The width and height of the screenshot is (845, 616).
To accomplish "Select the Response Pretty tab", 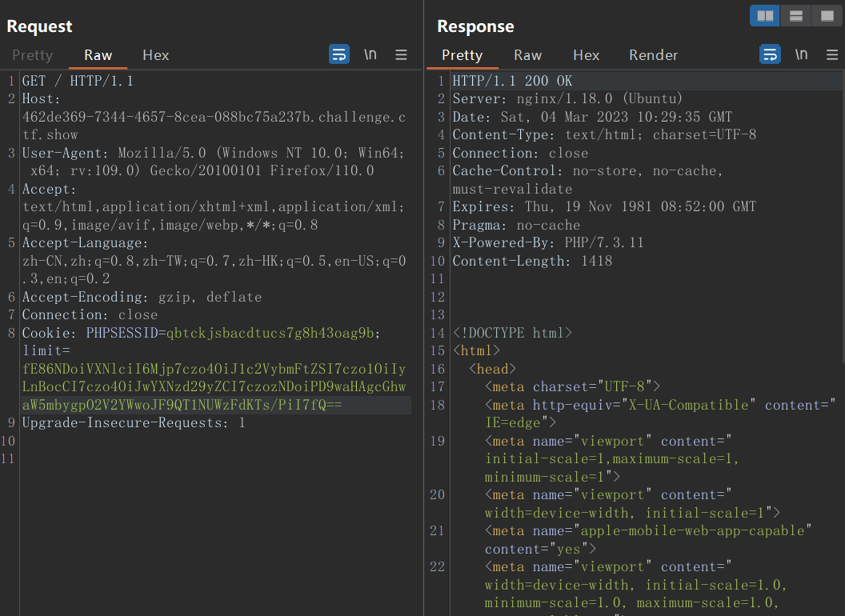I will click(x=462, y=55).
